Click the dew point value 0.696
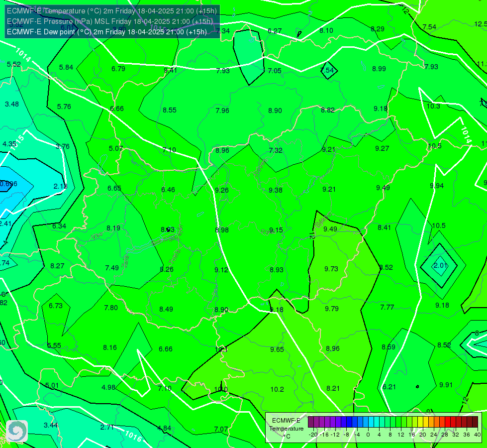The image size is (487, 448). (8, 184)
